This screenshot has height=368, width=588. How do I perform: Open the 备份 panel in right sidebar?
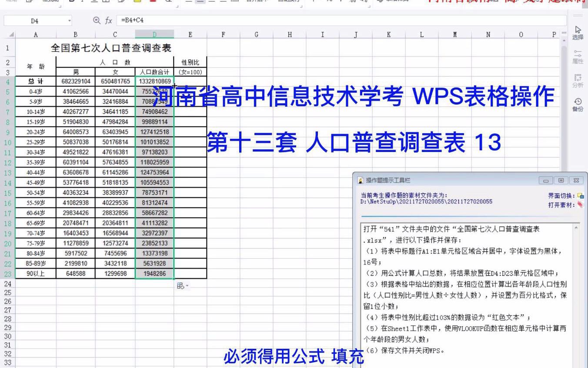click(x=578, y=105)
